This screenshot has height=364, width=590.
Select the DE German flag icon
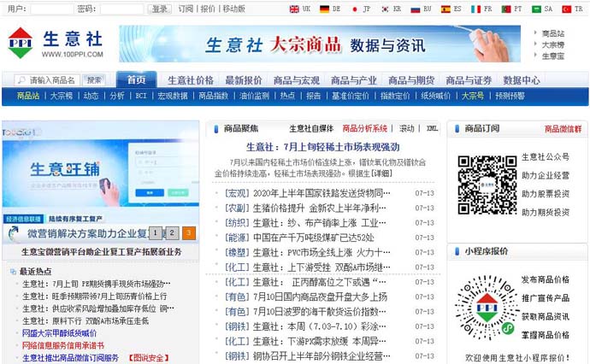[324, 9]
